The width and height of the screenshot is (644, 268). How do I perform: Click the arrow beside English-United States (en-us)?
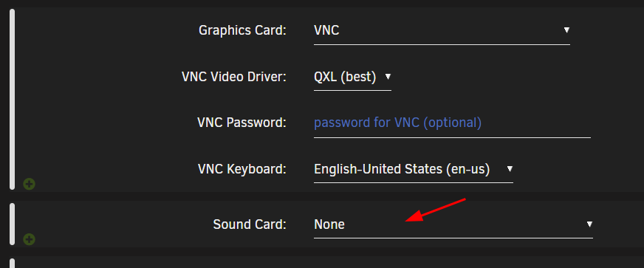[510, 168]
